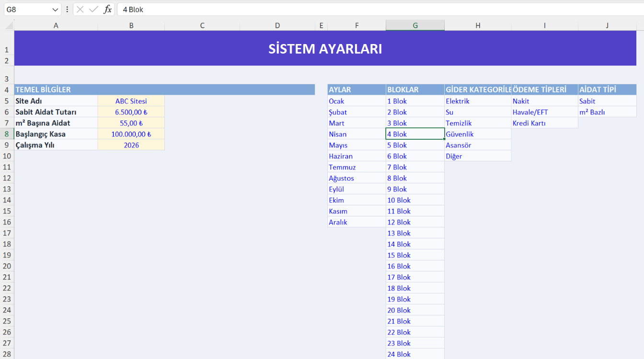Image resolution: width=644 pixels, height=359 pixels.
Task: Click the Sabit Aidat Tutarı label cell
Action: [56, 112]
